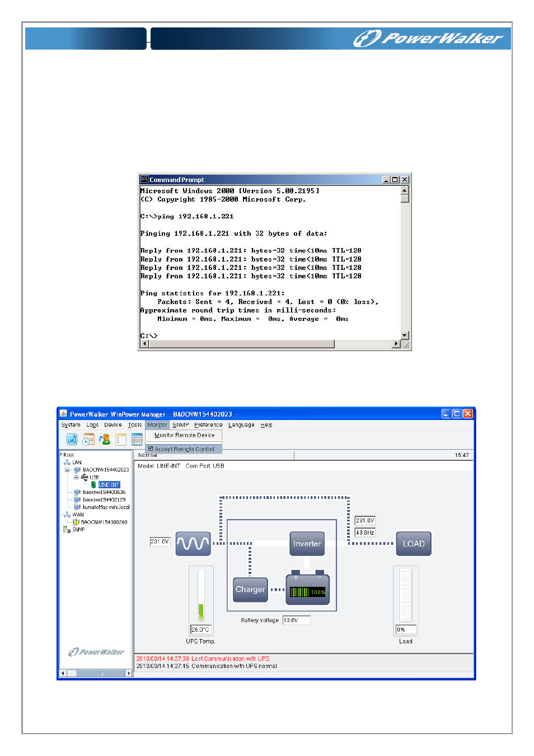Click the SNMP icon in device tree
Image resolution: width=534 pixels, height=756 pixels.
tap(67, 529)
